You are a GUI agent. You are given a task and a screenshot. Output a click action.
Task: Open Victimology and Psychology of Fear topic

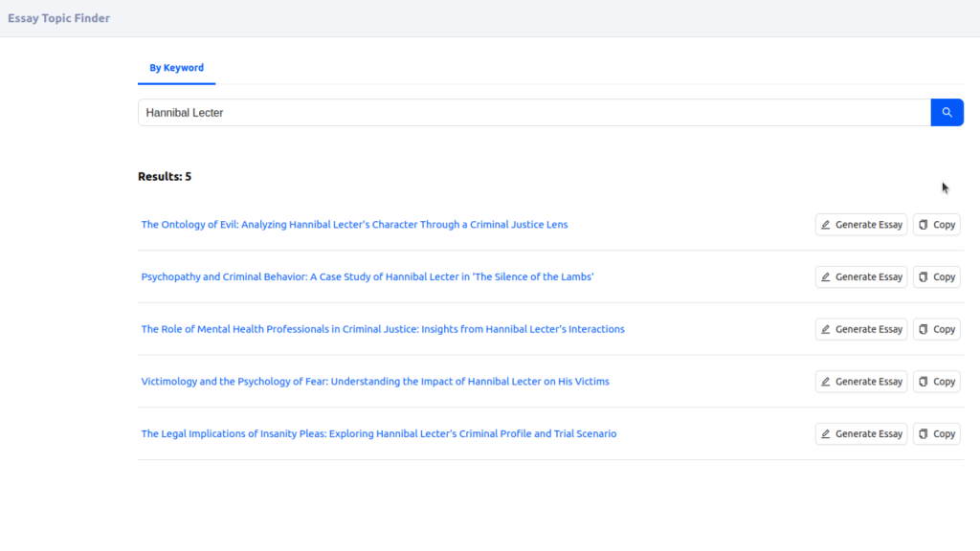pos(375,381)
